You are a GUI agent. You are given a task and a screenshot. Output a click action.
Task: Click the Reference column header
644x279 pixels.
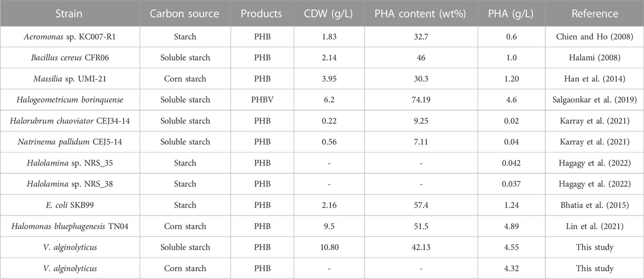594,13
